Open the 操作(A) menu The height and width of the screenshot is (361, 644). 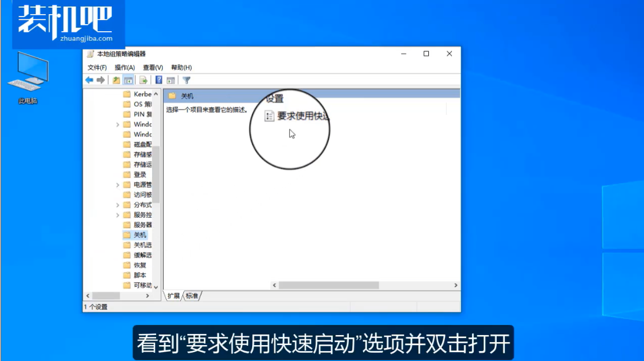click(x=124, y=68)
